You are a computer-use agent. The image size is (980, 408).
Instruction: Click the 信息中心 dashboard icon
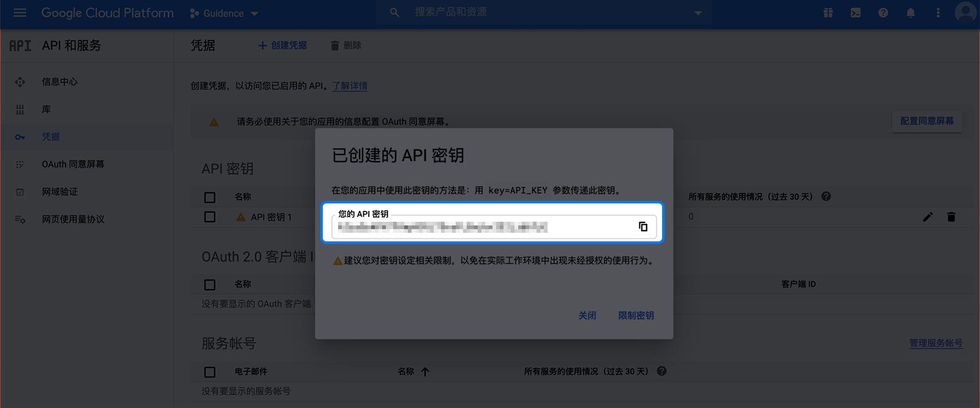click(x=20, y=81)
